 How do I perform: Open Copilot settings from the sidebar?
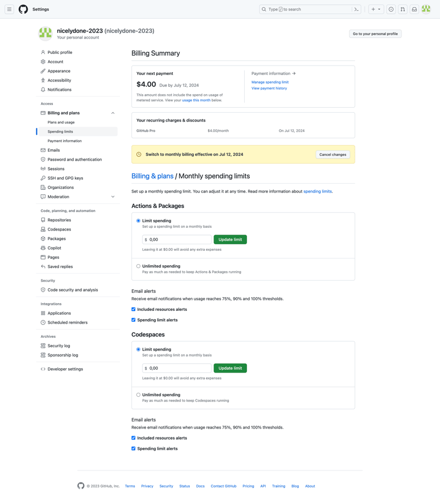(x=54, y=248)
